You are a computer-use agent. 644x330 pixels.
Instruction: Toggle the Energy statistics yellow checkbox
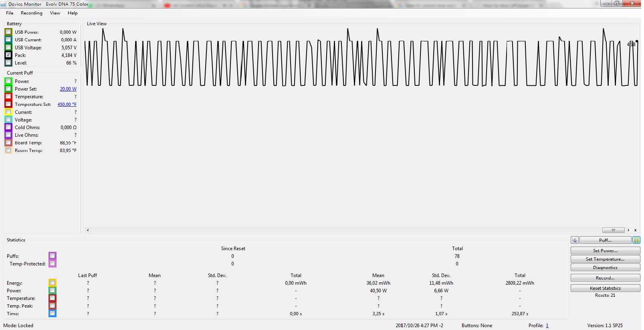[52, 283]
